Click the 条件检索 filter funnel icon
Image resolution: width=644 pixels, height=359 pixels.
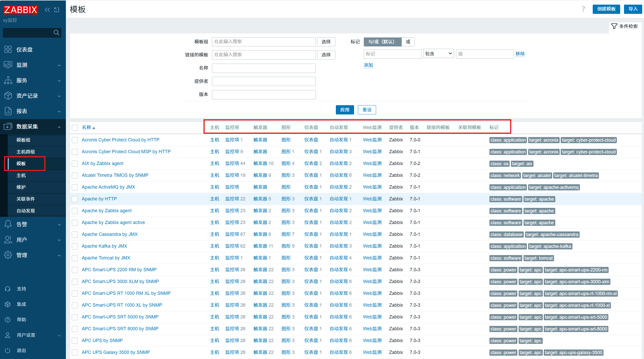pyautogui.click(x=614, y=26)
